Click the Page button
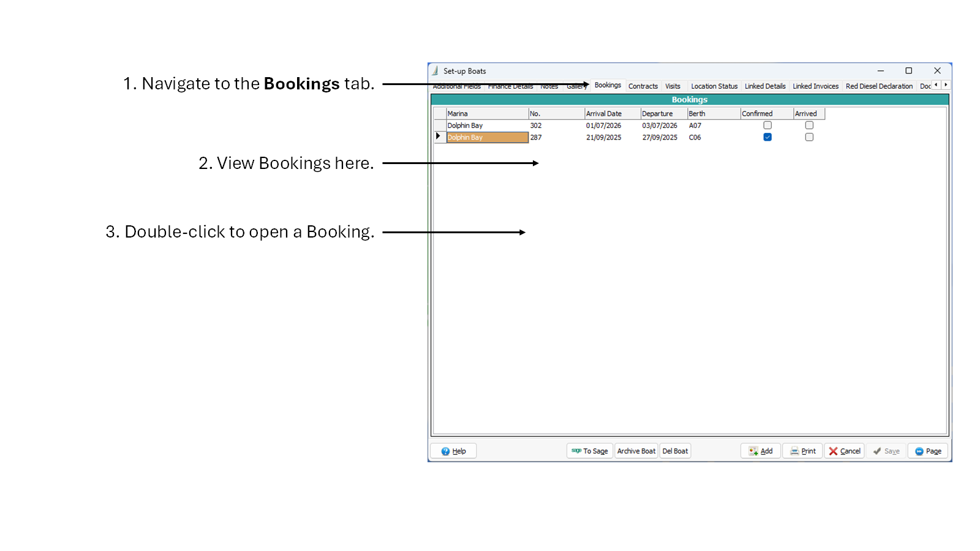Image resolution: width=980 pixels, height=551 pixels. [x=928, y=451]
